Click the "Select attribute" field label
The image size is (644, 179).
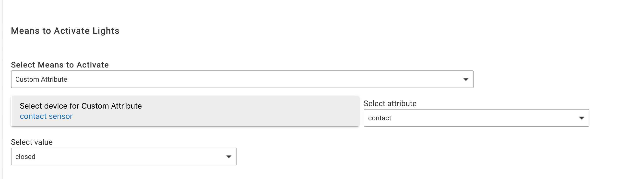pyautogui.click(x=390, y=104)
